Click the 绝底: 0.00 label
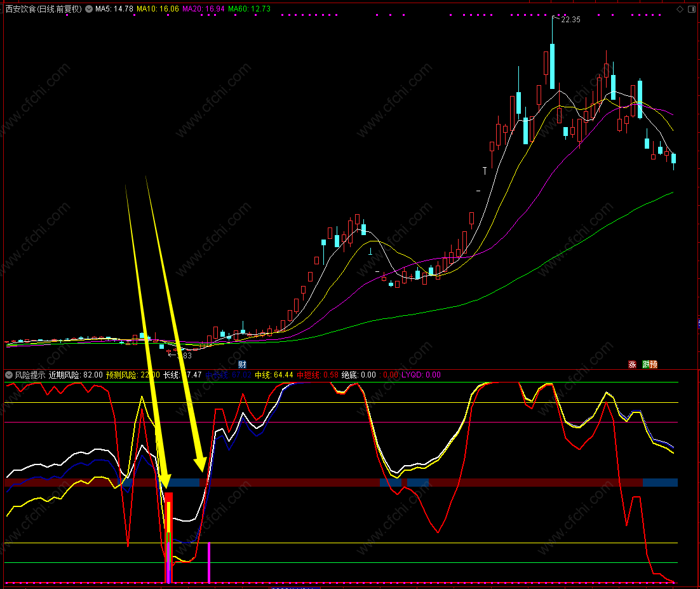This screenshot has width=700, height=589. pos(358,375)
